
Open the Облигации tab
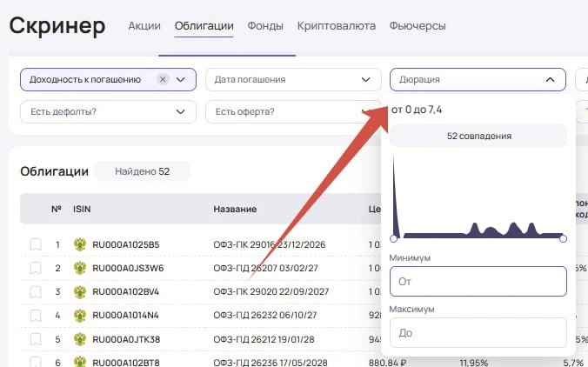[204, 26]
